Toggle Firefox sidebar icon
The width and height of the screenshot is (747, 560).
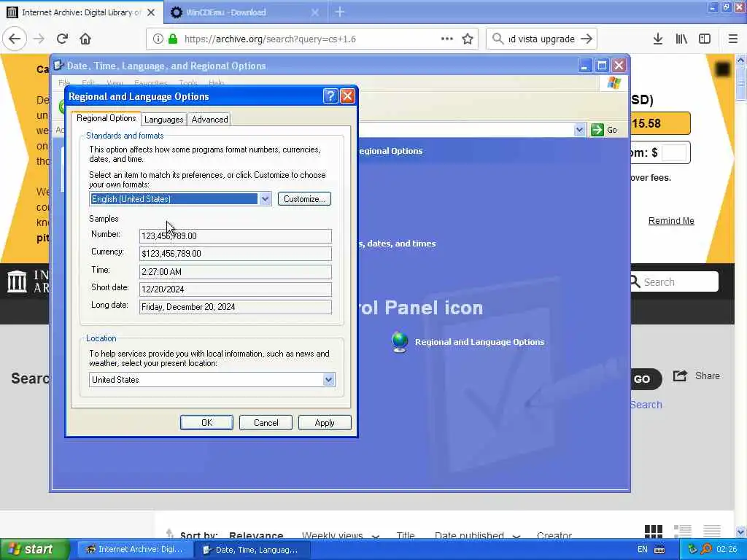[705, 39]
